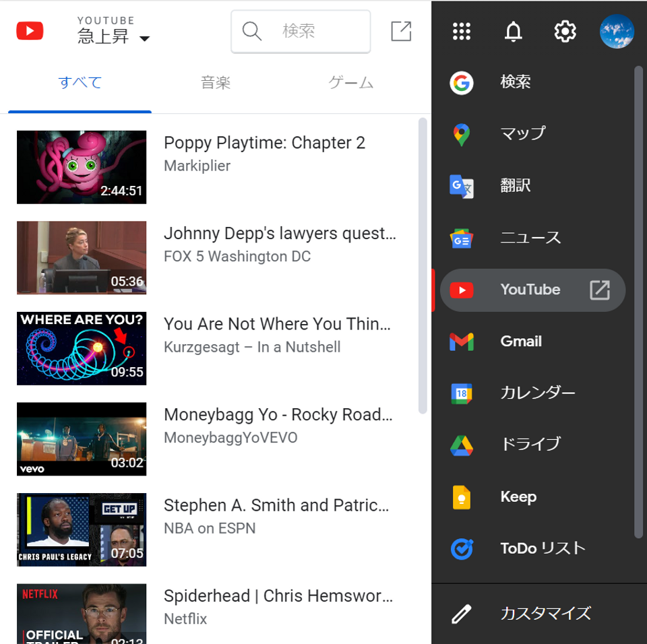Click the magnifier icon in search box
Screen dimensions: 647x644
tap(251, 32)
